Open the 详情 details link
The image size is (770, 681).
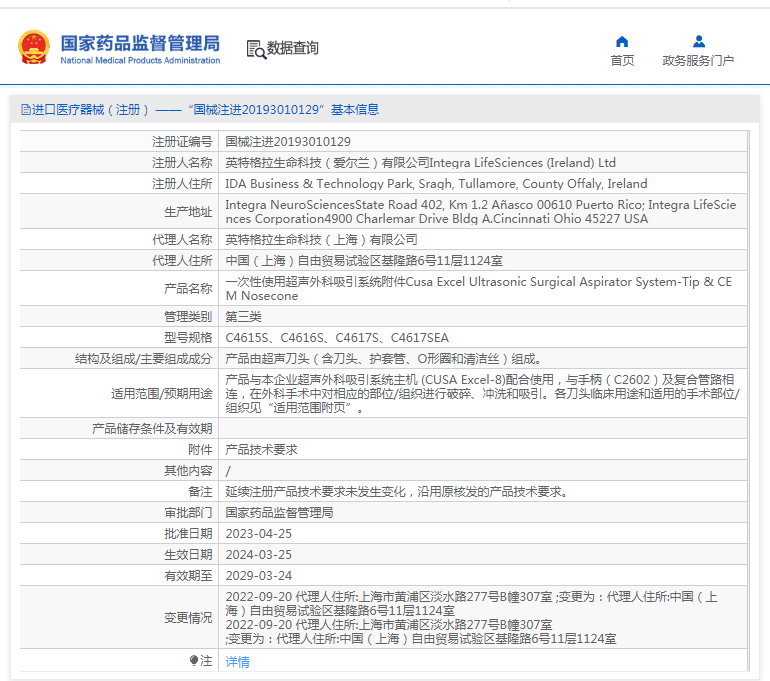pyautogui.click(x=237, y=662)
